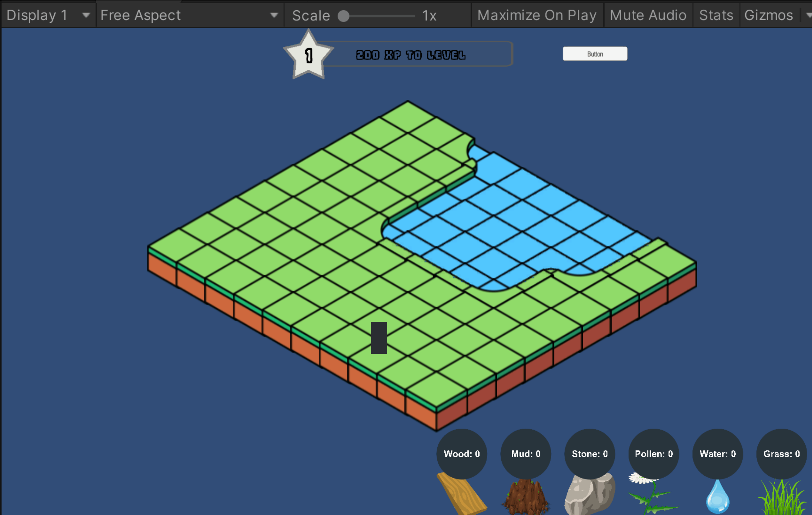Viewport: 812px width, 515px height.
Task: Click the grey stone icon
Action: coord(590,495)
